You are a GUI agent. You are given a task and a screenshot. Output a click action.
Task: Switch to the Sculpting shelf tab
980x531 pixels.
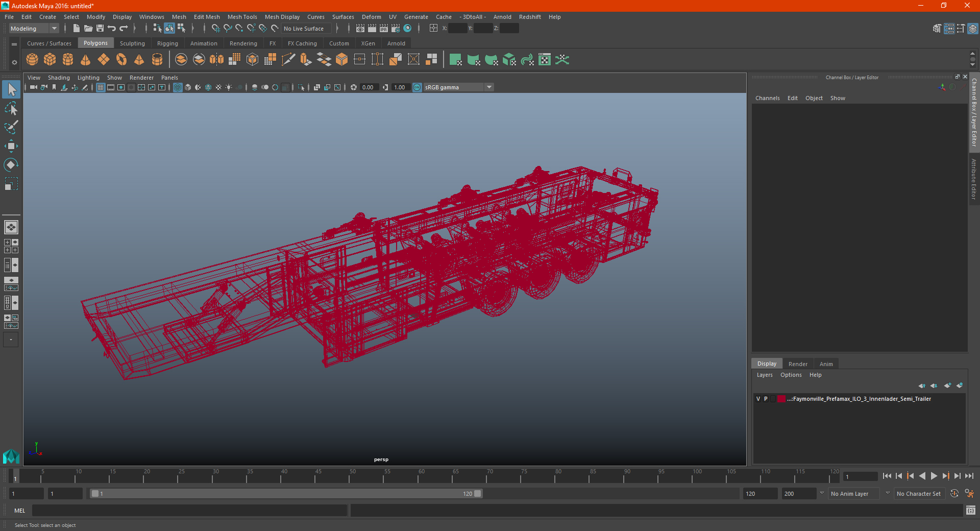click(132, 43)
